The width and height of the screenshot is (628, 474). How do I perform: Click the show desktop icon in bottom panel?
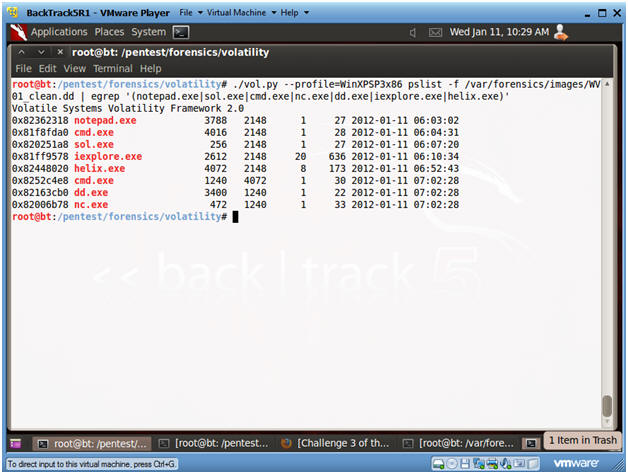16,443
